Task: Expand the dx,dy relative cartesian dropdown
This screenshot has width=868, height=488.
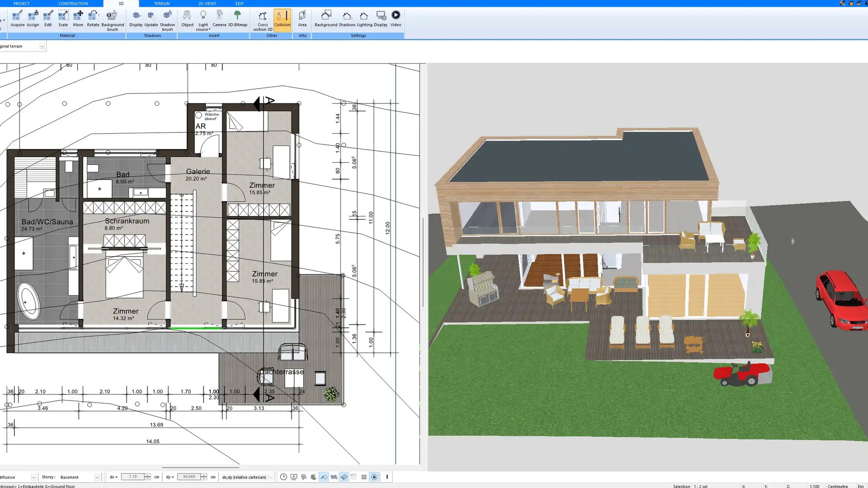Action: coord(270,477)
